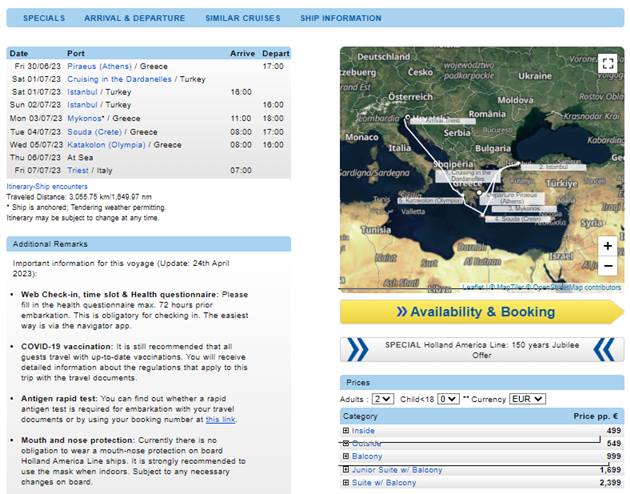Select the Piraeus departure time 17:00
Screen dimensions: 630x494
(273, 66)
